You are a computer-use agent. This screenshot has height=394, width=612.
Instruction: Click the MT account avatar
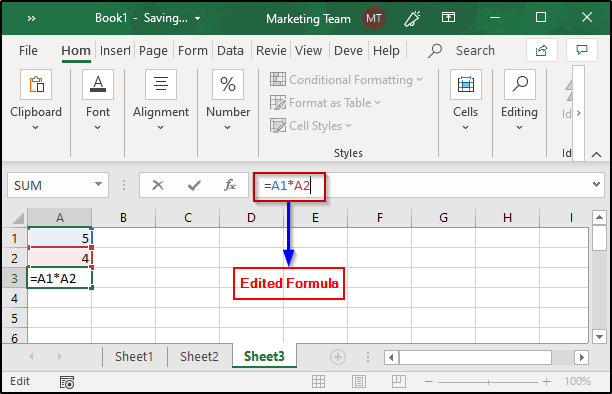[374, 18]
